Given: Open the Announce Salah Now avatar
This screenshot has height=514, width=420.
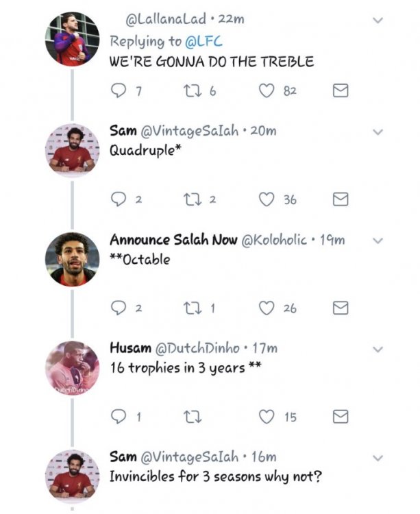Looking at the screenshot, I should point(72,259).
